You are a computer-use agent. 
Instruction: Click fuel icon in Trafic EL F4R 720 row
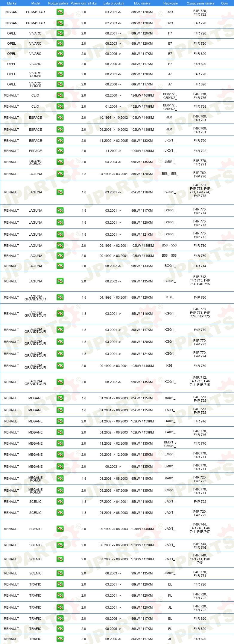(x=60, y=584)
